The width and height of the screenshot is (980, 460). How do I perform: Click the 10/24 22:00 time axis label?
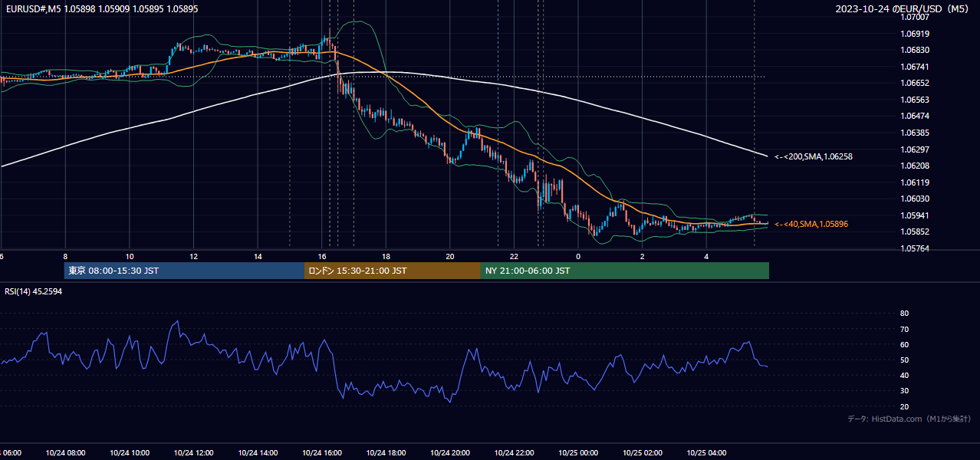pos(515,453)
